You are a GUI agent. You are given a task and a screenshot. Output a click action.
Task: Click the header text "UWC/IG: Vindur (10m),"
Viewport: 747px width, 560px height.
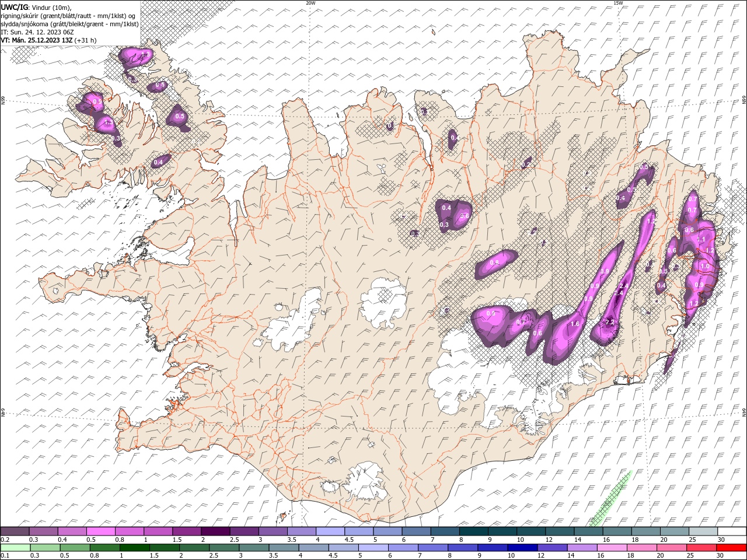36,7
